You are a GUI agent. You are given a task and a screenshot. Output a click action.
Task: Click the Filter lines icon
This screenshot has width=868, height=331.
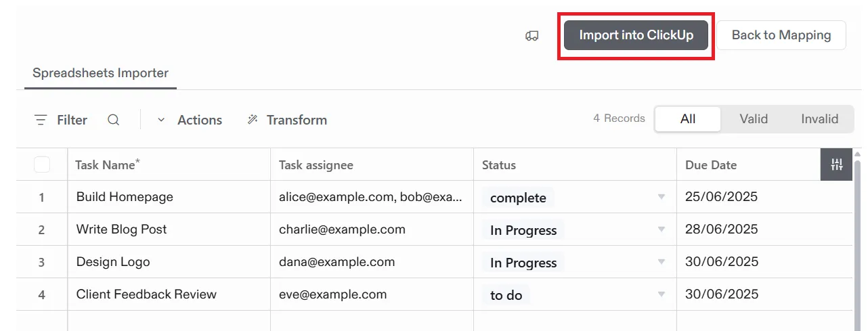tap(41, 120)
